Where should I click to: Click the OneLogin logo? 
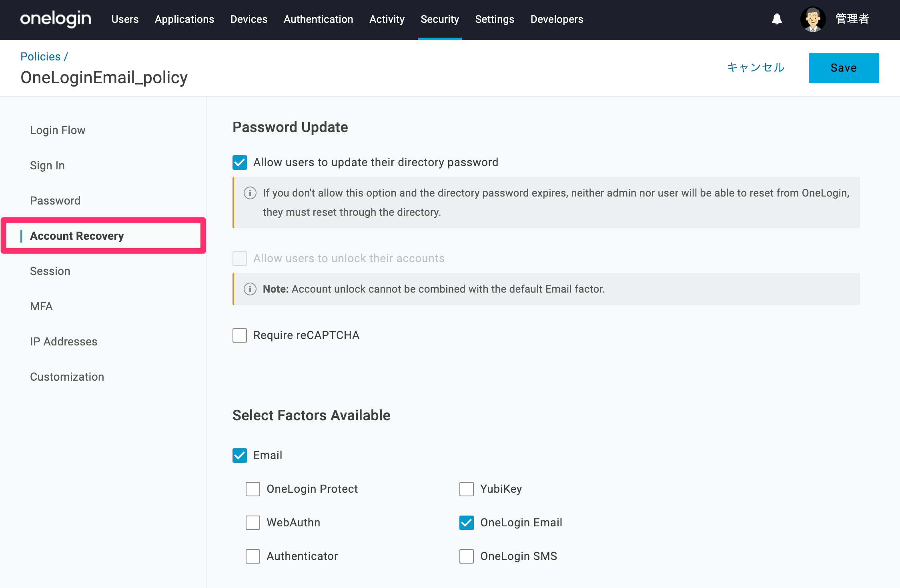(56, 19)
